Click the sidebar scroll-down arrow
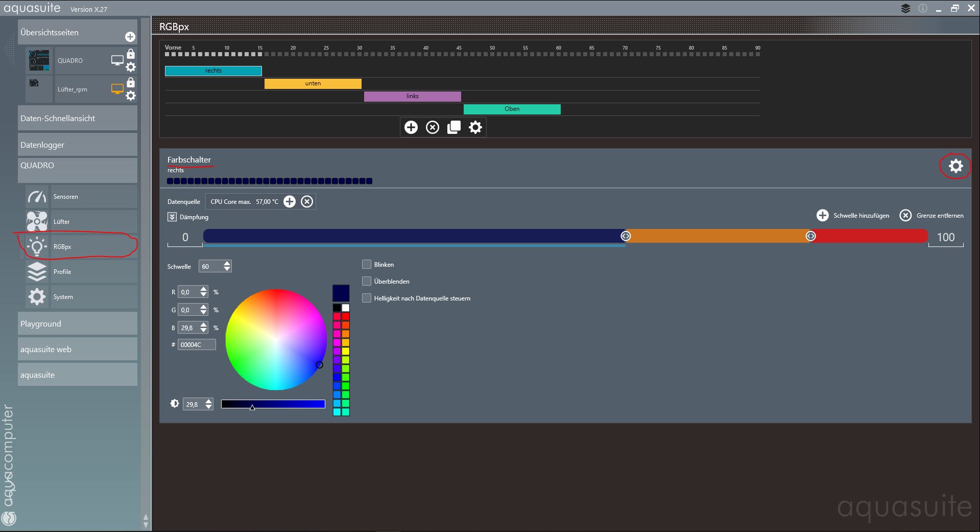The image size is (980, 532). click(x=146, y=525)
